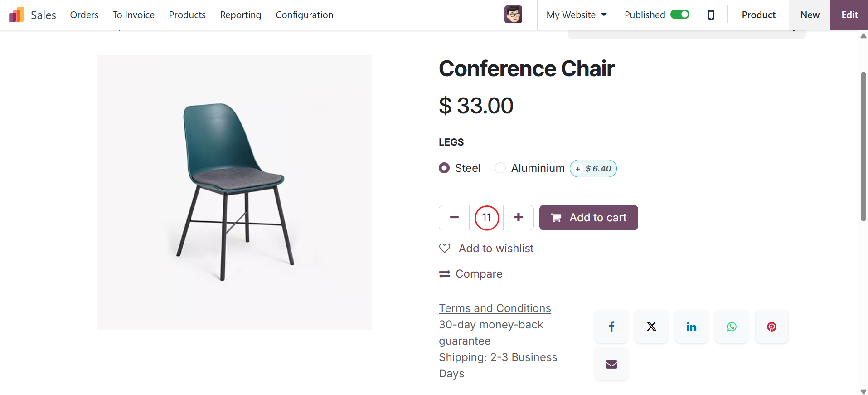
Task: Select the Aluminium legs option
Action: [500, 168]
